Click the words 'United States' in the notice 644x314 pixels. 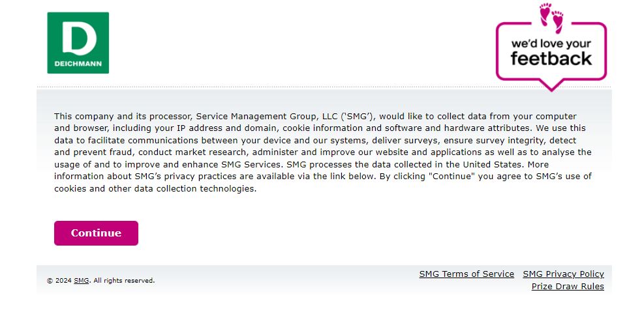click(493, 164)
